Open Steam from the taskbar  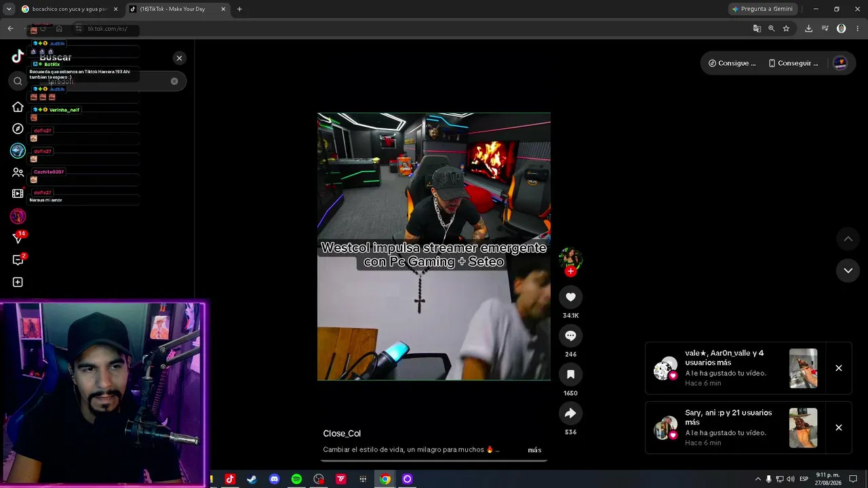252,479
